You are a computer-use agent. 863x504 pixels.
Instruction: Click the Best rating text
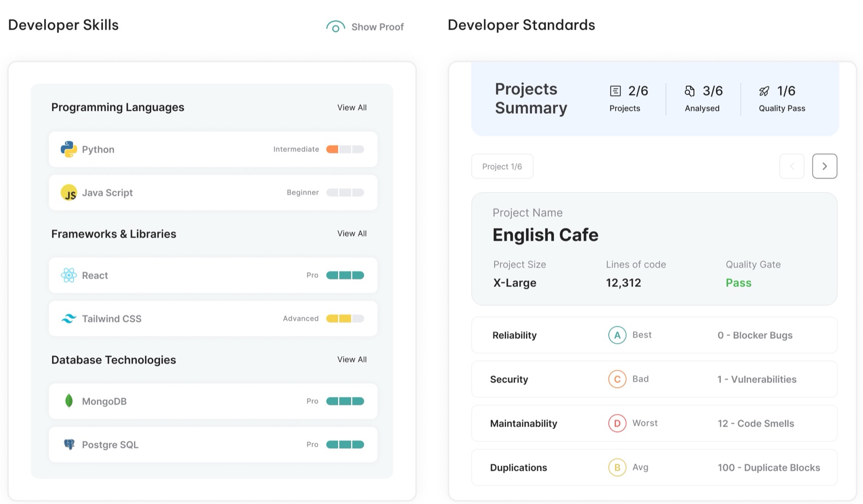point(642,334)
